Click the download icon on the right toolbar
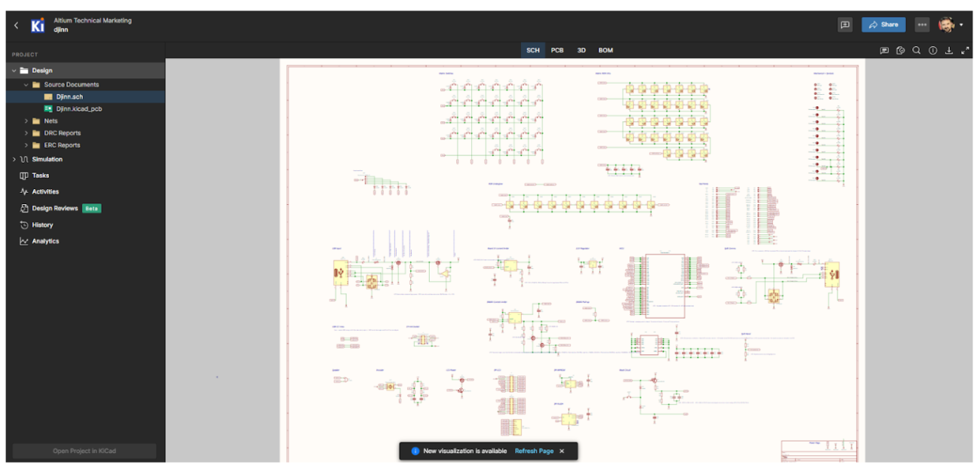 click(x=949, y=50)
